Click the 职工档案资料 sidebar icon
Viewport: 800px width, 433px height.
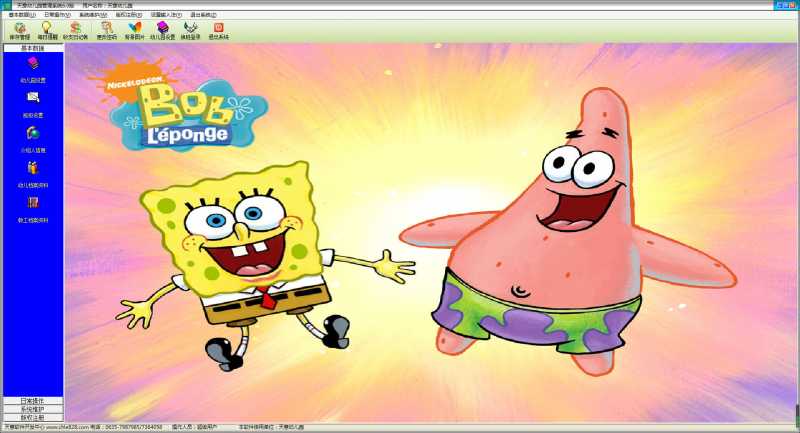(33, 206)
